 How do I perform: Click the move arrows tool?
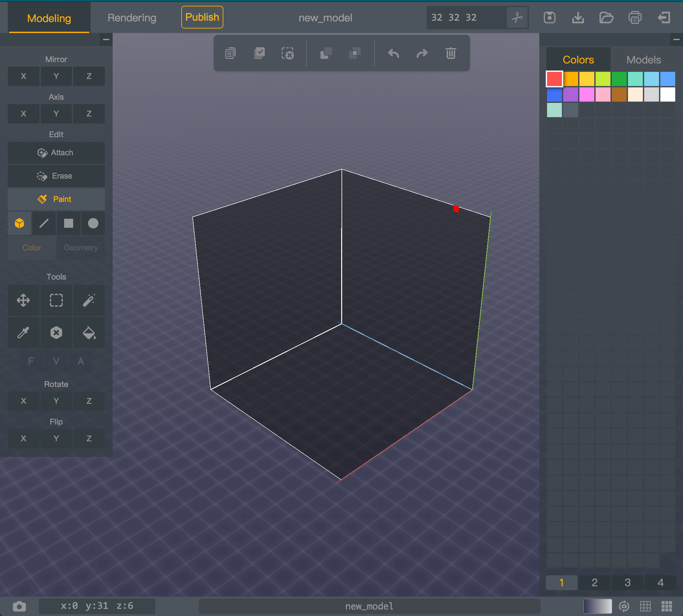(23, 300)
